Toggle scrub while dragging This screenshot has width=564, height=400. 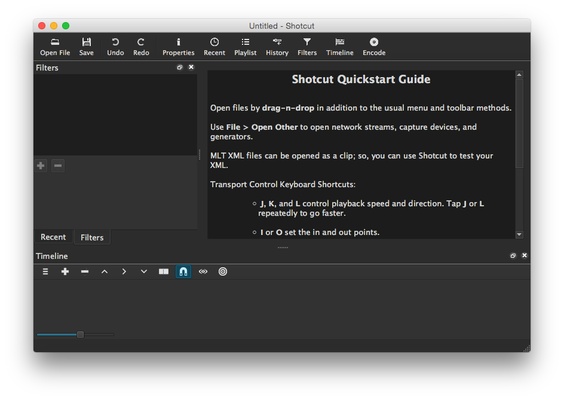click(x=203, y=272)
